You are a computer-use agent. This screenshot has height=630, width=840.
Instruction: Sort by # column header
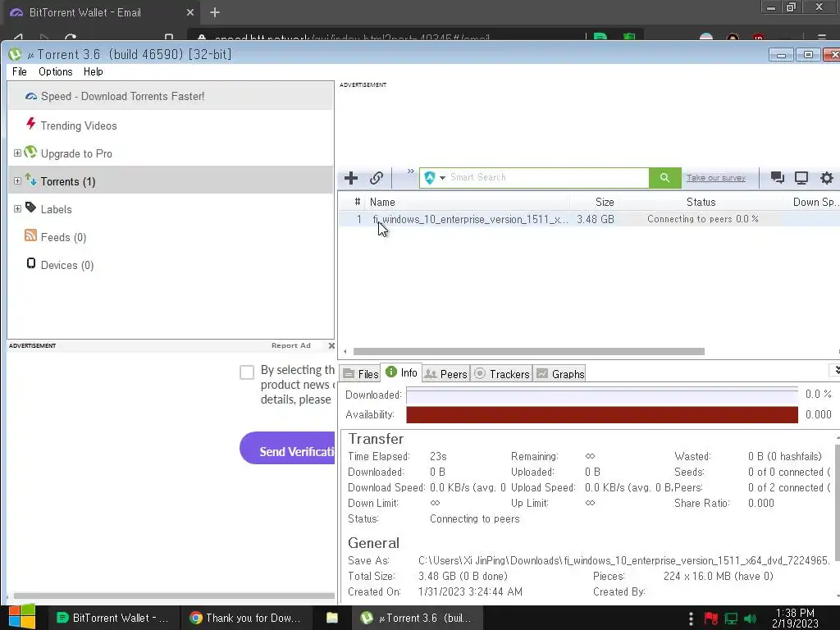click(357, 202)
